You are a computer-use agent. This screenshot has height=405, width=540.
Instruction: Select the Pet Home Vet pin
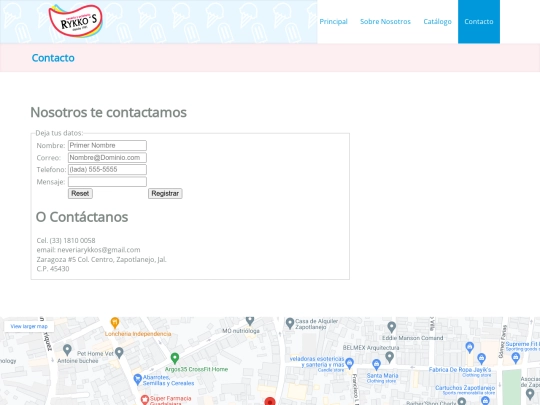pos(119,353)
